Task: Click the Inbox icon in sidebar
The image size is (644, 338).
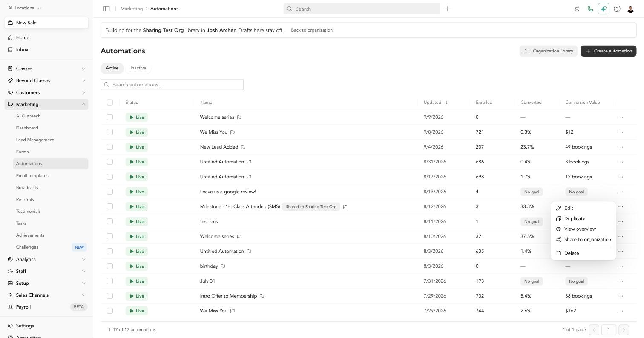Action: click(10, 49)
